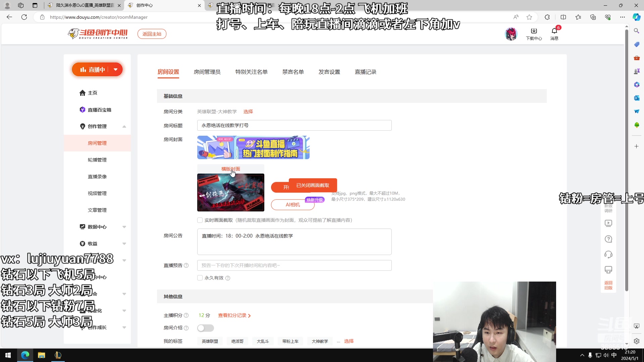Open 轮播管理 in sidebar

point(97,160)
